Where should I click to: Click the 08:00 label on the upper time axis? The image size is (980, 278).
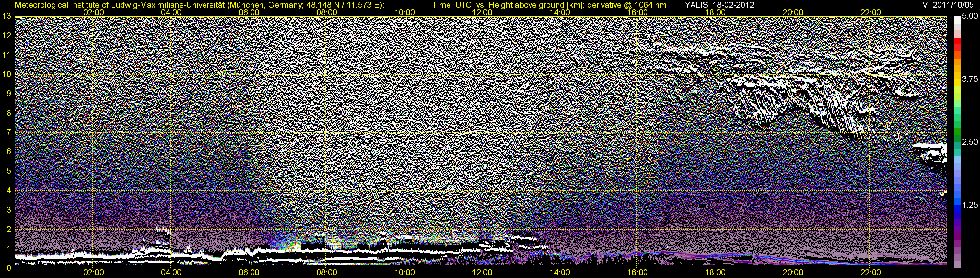327,13
